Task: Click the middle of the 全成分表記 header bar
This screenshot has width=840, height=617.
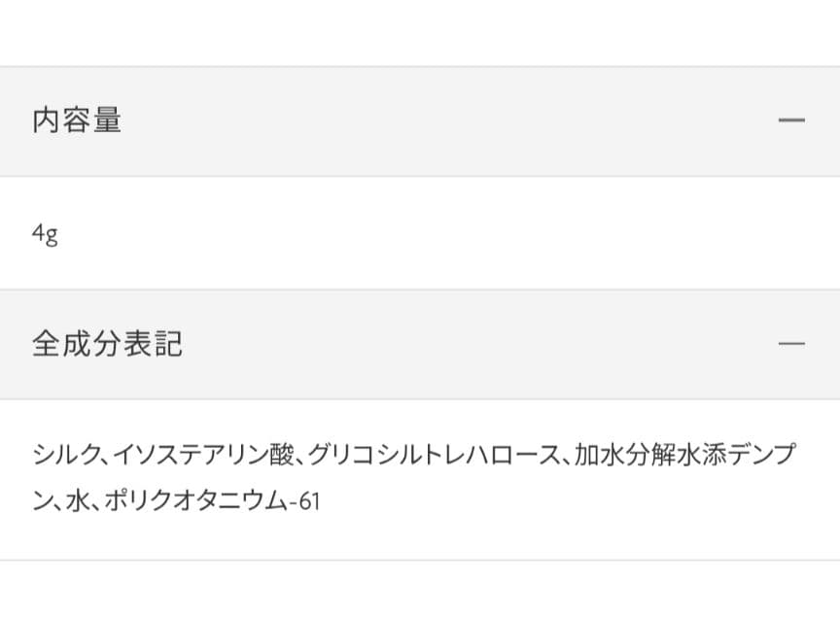Action: point(420,344)
